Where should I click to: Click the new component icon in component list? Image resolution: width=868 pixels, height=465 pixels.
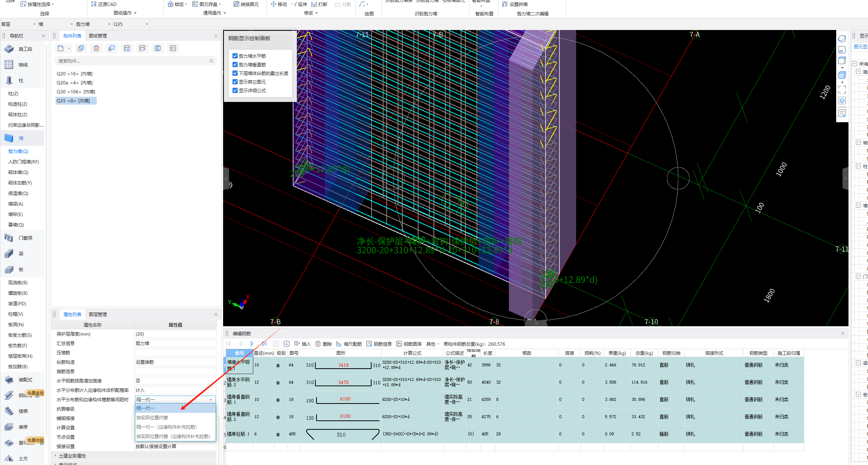click(60, 48)
